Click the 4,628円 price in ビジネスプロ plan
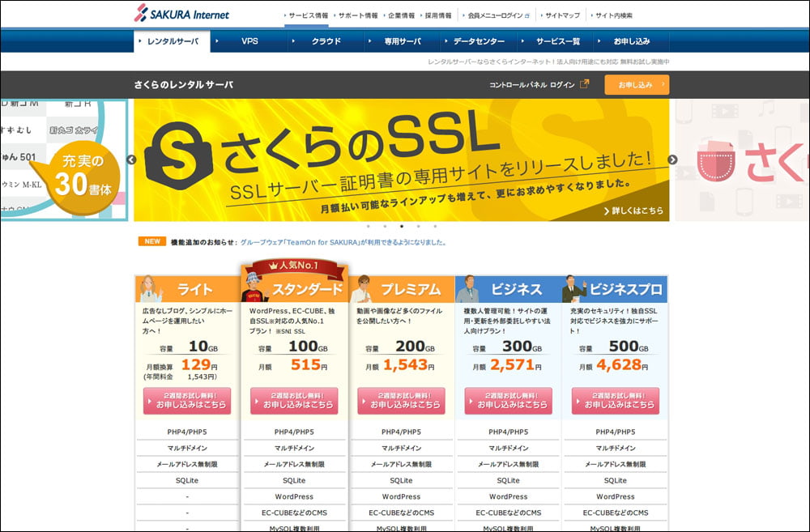810x532 pixels. tap(622, 364)
